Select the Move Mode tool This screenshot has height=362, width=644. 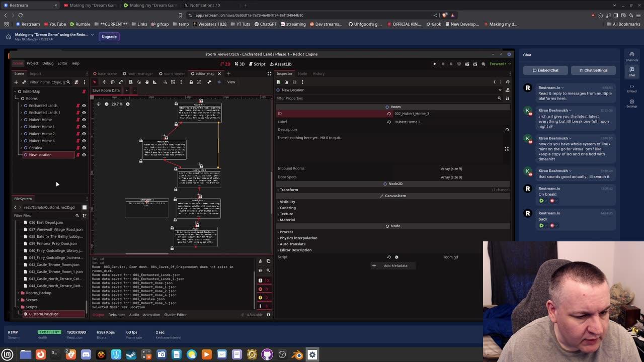(104, 82)
